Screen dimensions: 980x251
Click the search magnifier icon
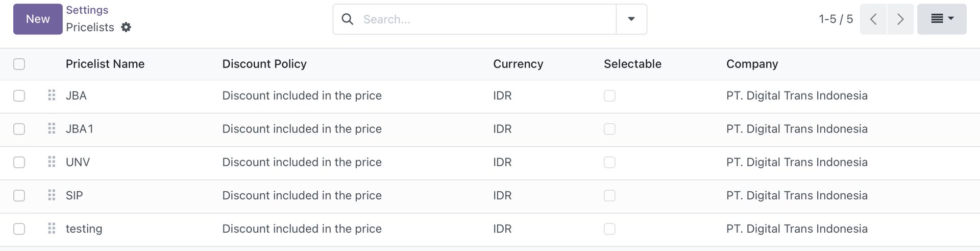coord(348,19)
